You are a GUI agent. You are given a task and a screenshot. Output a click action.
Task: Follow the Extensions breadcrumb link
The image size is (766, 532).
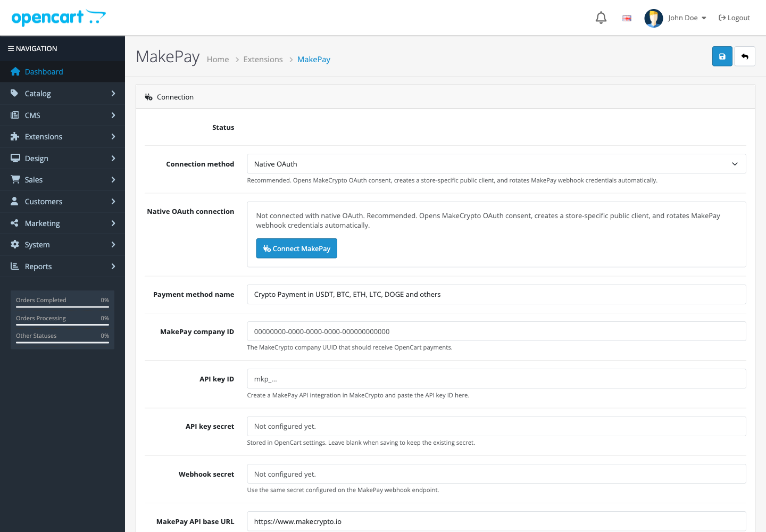[263, 60]
